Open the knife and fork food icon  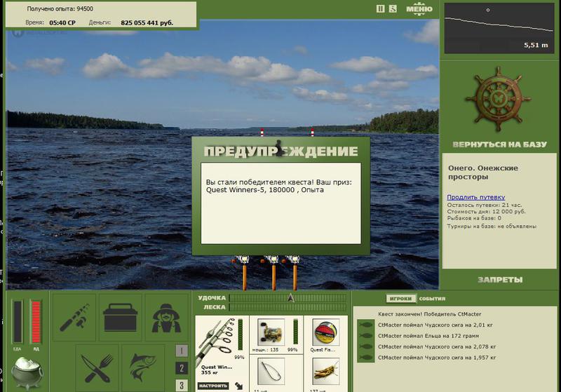[x=97, y=367]
